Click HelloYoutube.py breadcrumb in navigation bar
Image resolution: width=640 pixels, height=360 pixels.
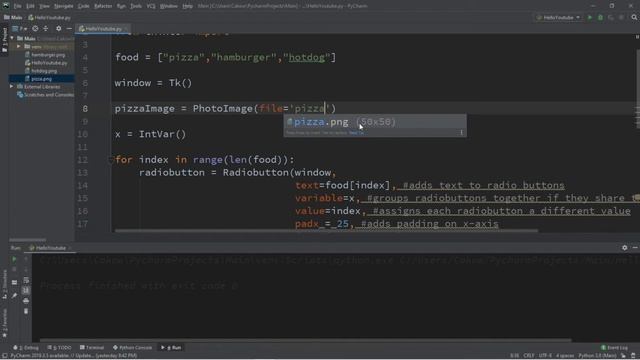[49, 18]
